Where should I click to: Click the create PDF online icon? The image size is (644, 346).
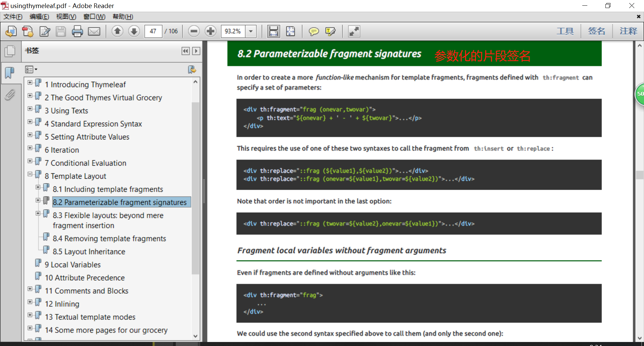click(x=28, y=32)
